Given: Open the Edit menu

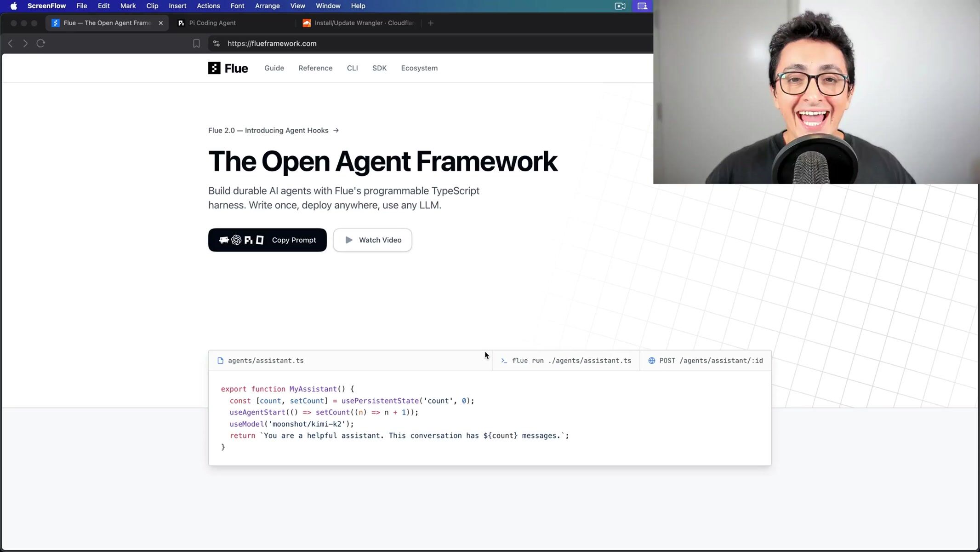Looking at the screenshot, I should (x=103, y=6).
